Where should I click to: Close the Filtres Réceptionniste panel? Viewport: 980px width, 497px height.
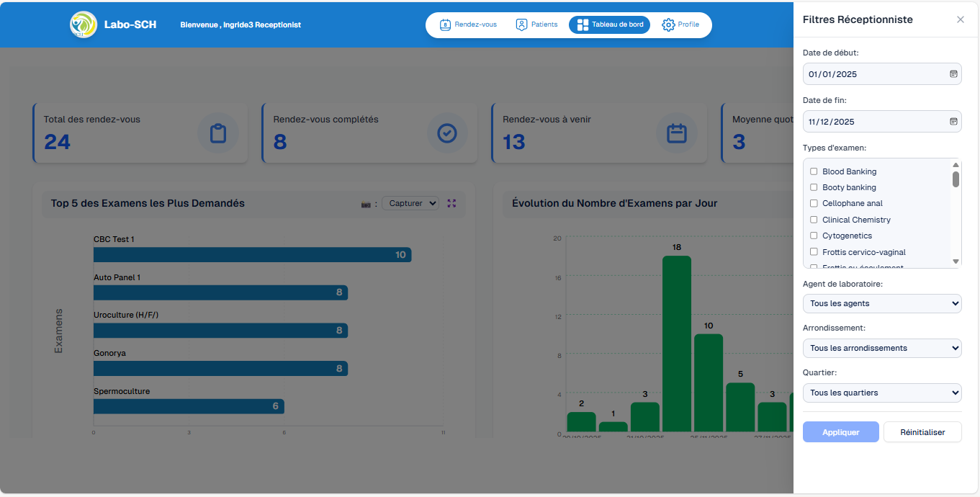click(960, 19)
